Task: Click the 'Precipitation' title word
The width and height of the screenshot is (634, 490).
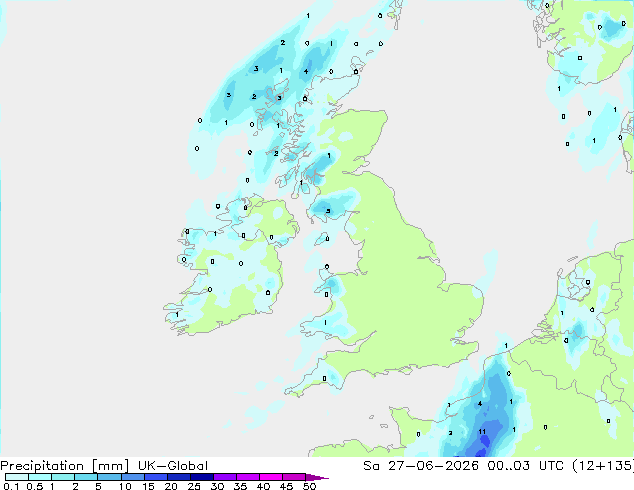Action: [42, 466]
